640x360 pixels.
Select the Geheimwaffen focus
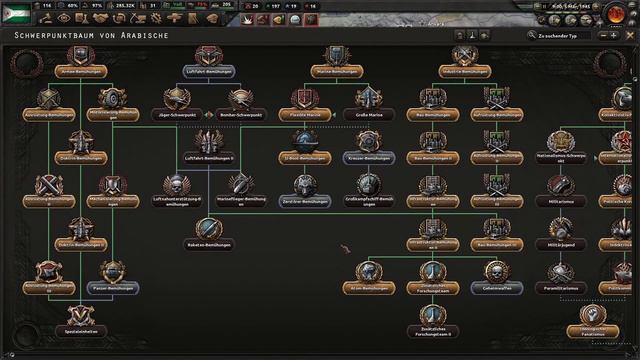pos(497,288)
